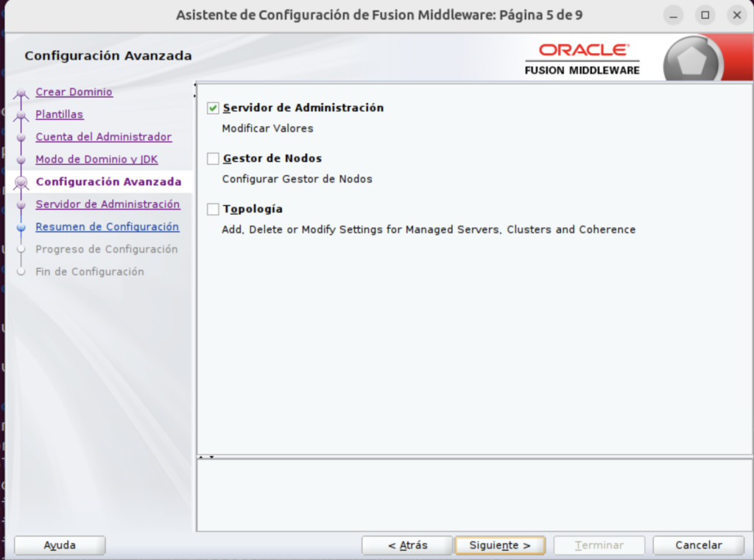Image resolution: width=754 pixels, height=560 pixels.
Task: Open the Ayuda help dialog
Action: pos(60,545)
